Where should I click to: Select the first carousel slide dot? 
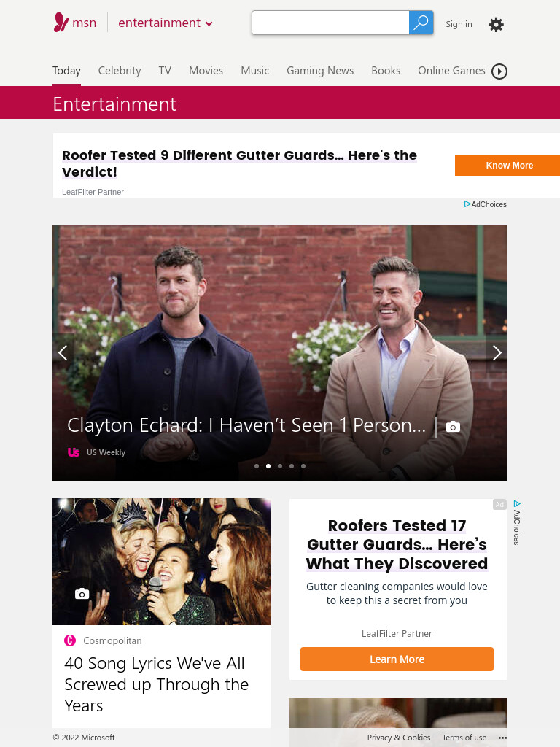click(x=257, y=466)
